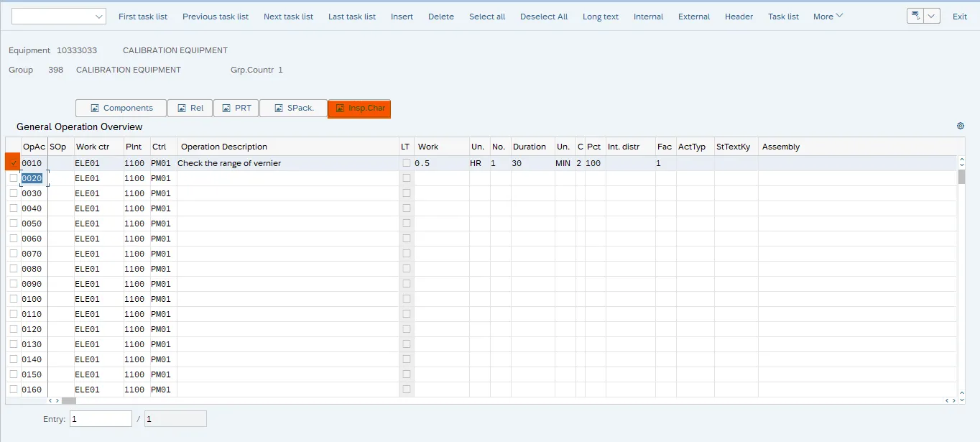Open the Header menu item
The image size is (980, 442).
point(739,17)
